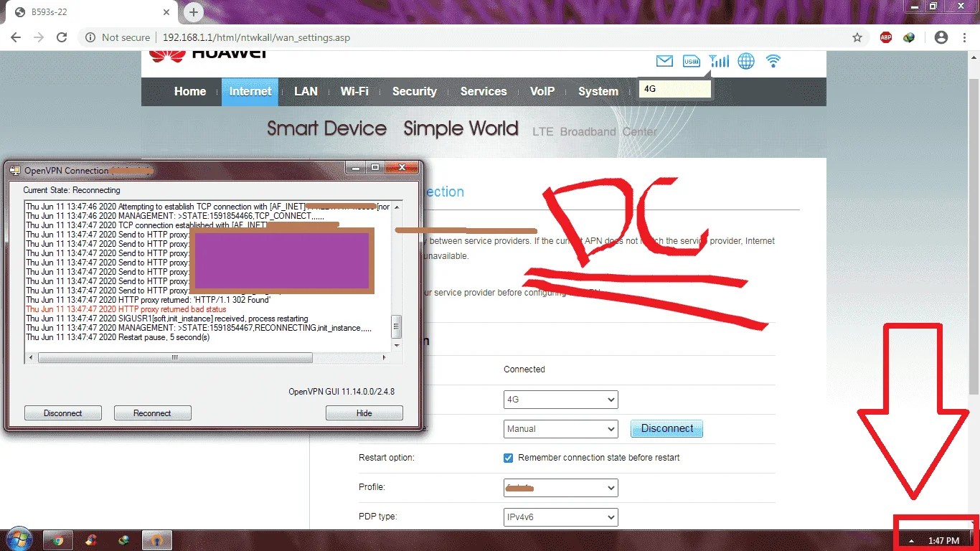
Task: Switch to the VoIP tab
Action: pos(542,91)
